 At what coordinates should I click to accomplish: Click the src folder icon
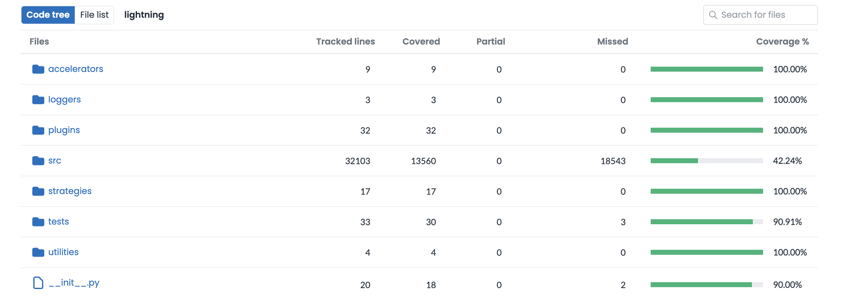pyautogui.click(x=38, y=161)
